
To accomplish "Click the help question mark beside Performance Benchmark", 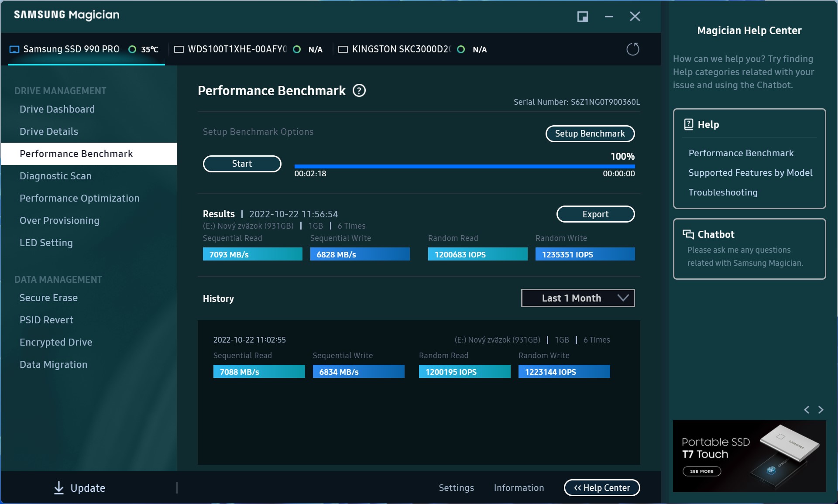I will [x=359, y=91].
